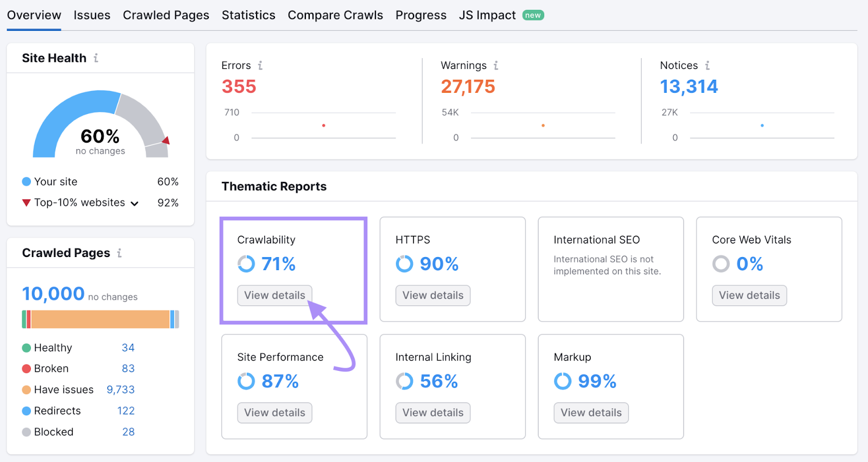View details for Internal Linking report
This screenshot has width=868, height=462.
pyautogui.click(x=433, y=413)
